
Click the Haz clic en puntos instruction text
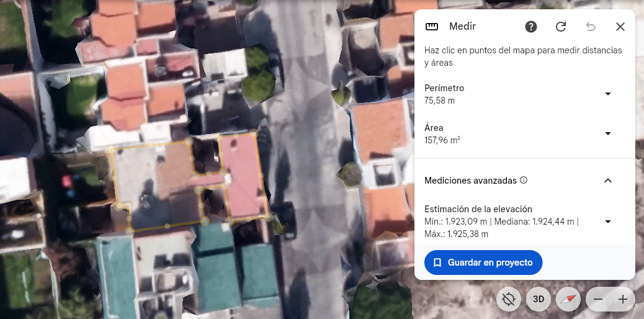coord(523,56)
